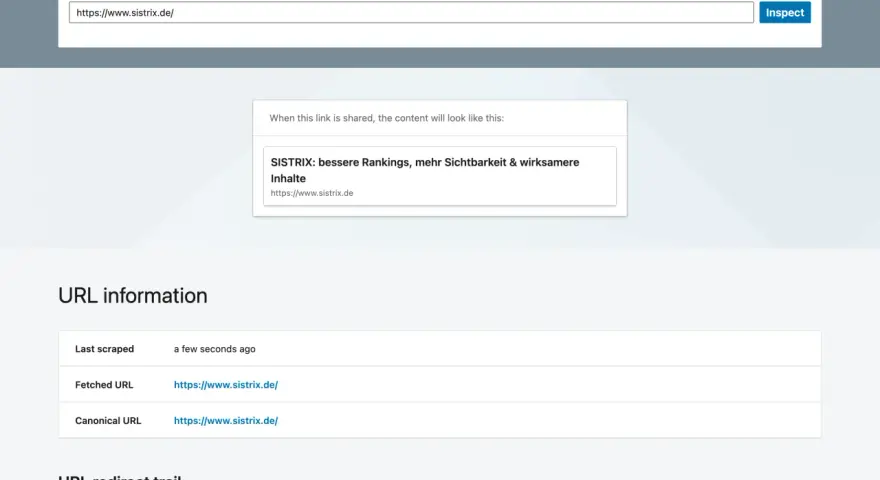Click 'When this link is shared' text
This screenshot has height=480, width=880.
tap(387, 118)
